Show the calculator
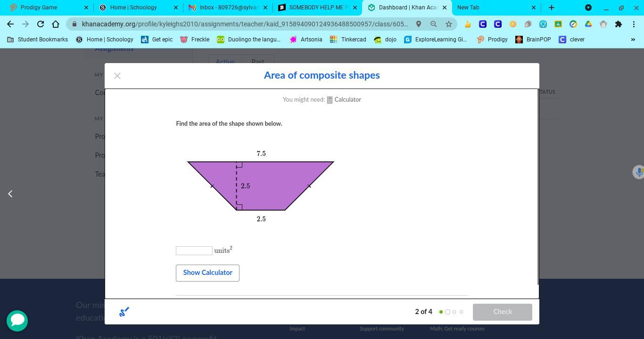The height and width of the screenshot is (339, 644). [207, 273]
